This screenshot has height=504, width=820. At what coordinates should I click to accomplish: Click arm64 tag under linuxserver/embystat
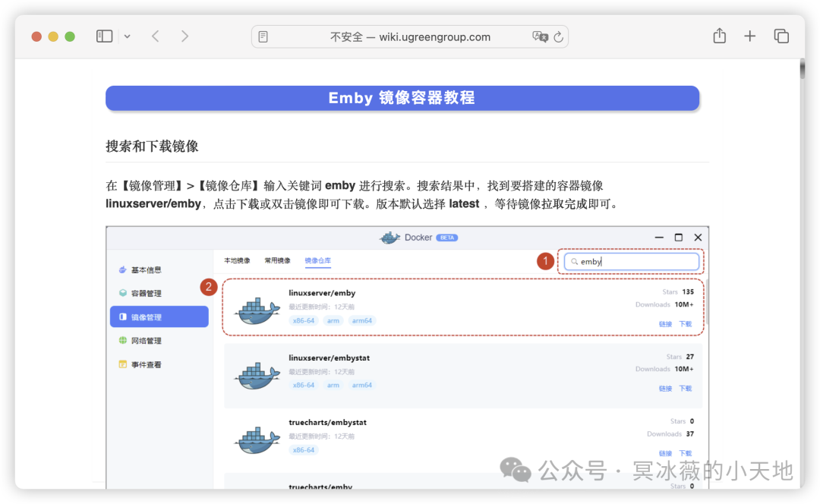click(362, 385)
